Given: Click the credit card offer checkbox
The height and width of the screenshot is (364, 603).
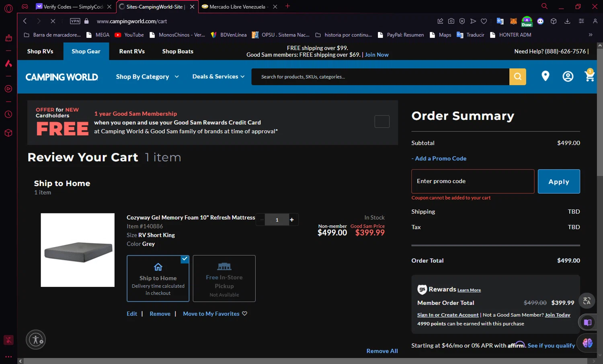Looking at the screenshot, I should (x=382, y=121).
